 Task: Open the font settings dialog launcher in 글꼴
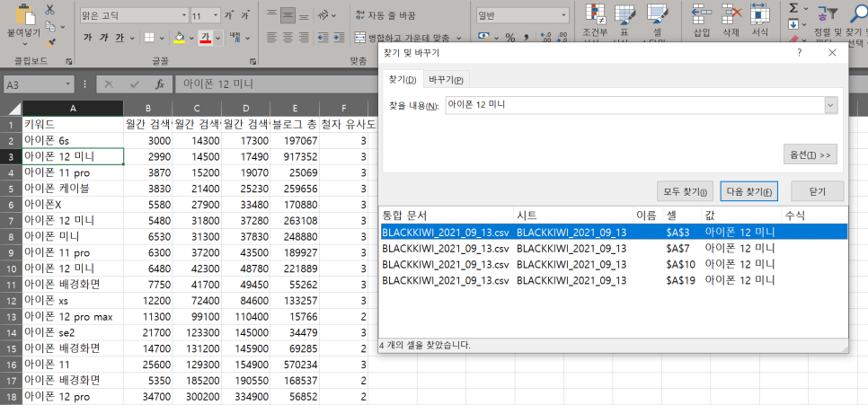coord(253,61)
